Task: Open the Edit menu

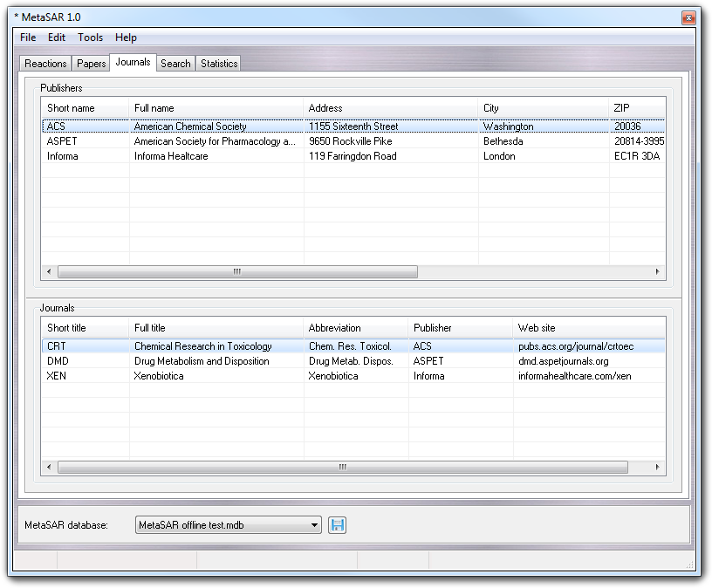Action: [x=57, y=38]
